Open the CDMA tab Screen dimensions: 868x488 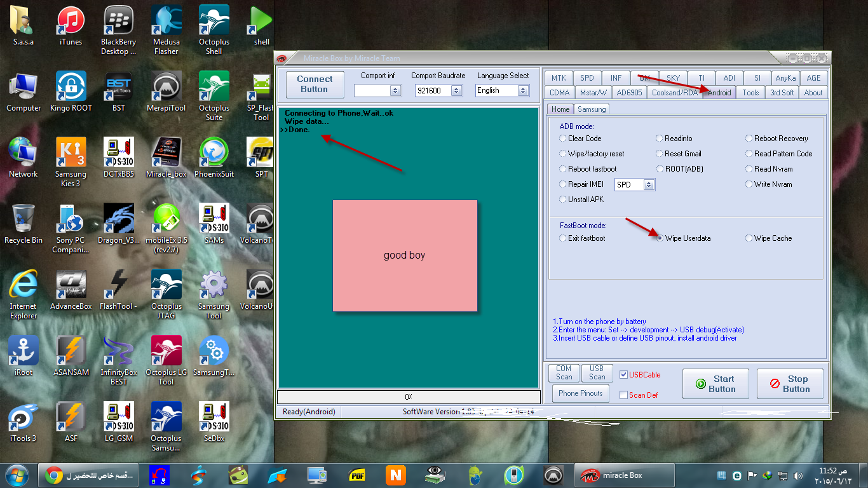pos(560,93)
